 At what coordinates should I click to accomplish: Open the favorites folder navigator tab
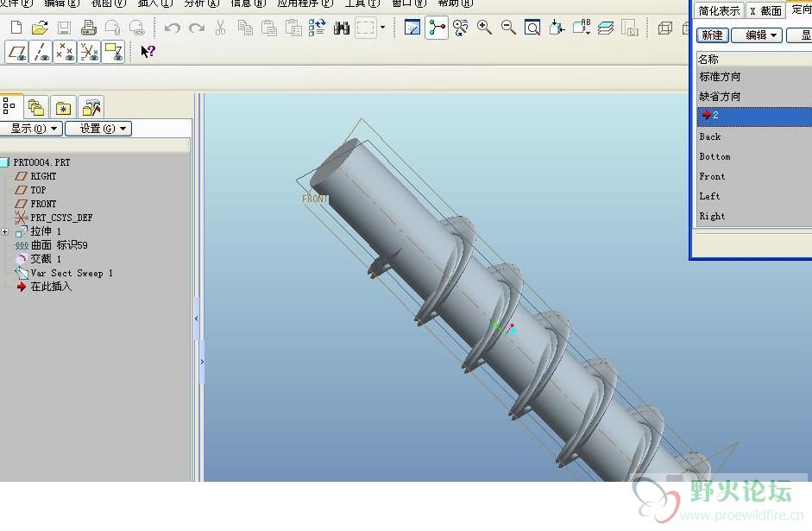pos(63,107)
